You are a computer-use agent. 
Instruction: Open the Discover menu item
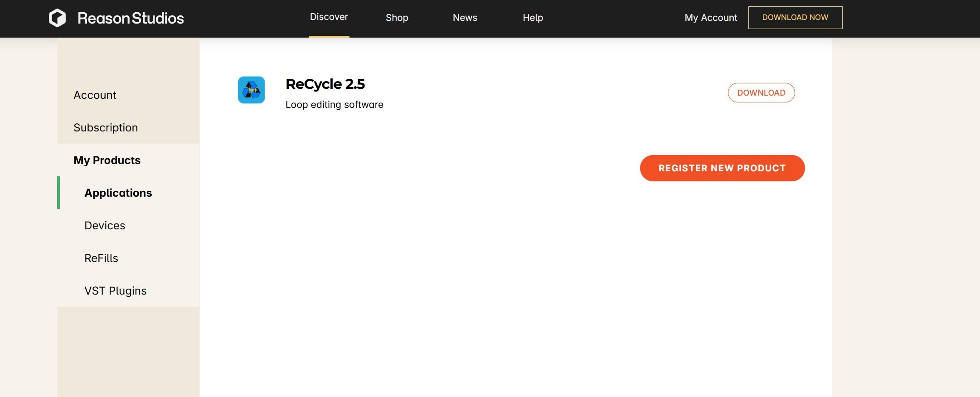coord(329,17)
